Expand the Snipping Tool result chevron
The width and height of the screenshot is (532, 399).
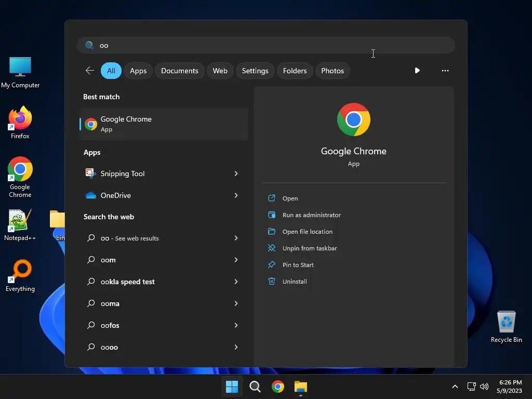pyautogui.click(x=236, y=174)
